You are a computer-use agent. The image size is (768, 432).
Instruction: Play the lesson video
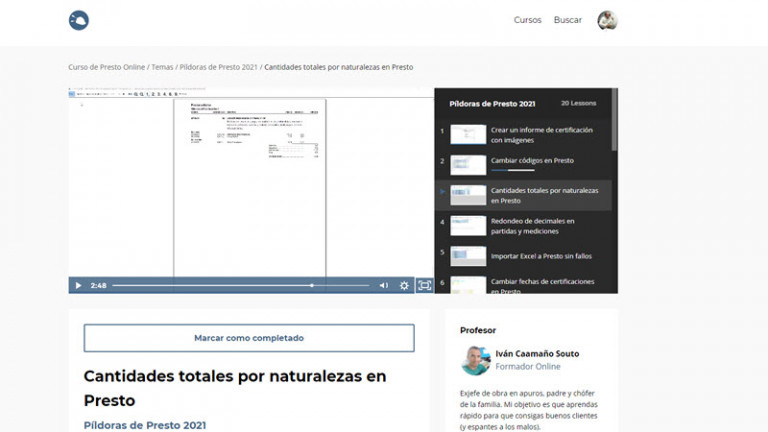pos(79,285)
